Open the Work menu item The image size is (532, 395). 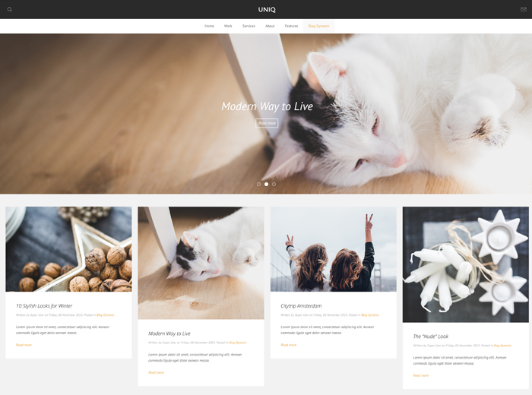click(228, 26)
